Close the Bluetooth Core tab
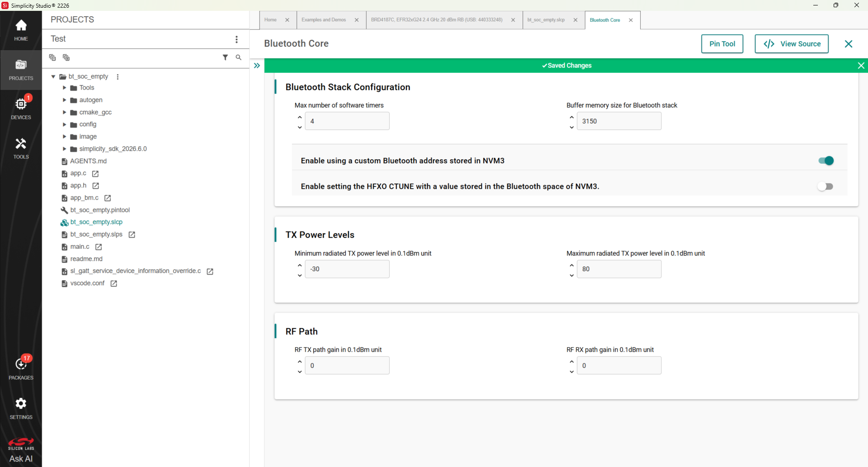Image resolution: width=868 pixels, height=467 pixels. pos(631,20)
